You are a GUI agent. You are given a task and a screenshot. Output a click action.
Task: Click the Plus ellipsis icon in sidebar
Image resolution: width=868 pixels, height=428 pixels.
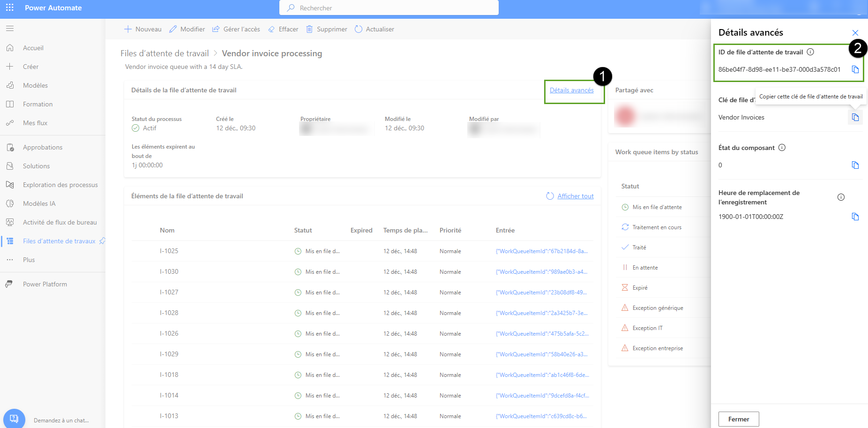click(10, 260)
